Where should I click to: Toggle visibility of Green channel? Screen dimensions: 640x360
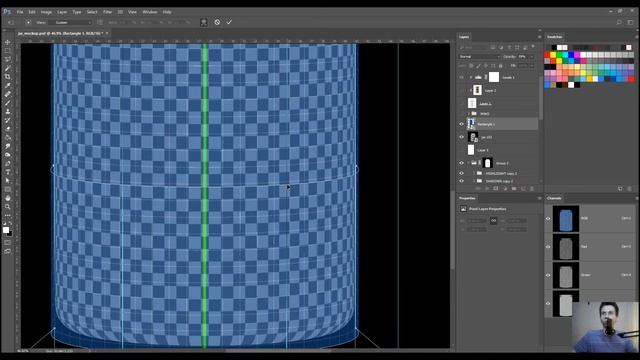548,275
